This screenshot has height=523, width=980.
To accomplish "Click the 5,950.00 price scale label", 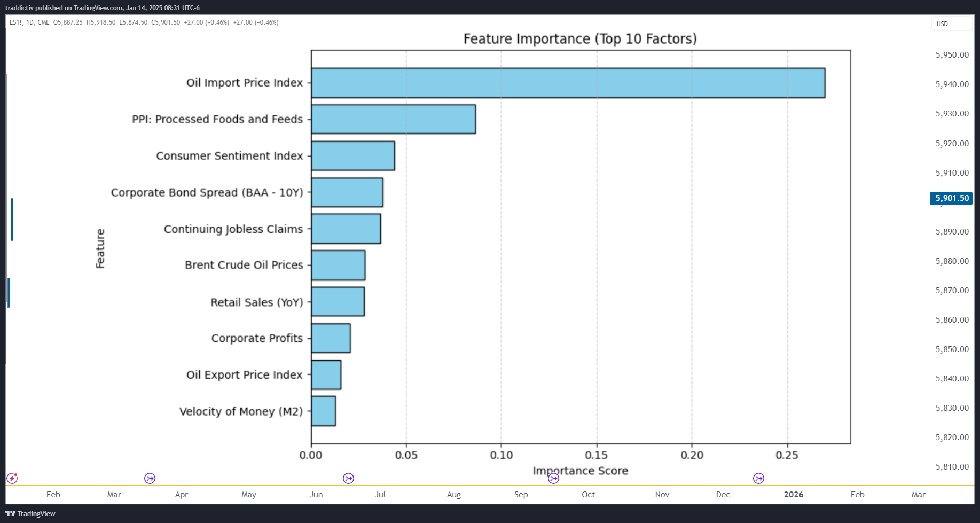I will 952,55.
